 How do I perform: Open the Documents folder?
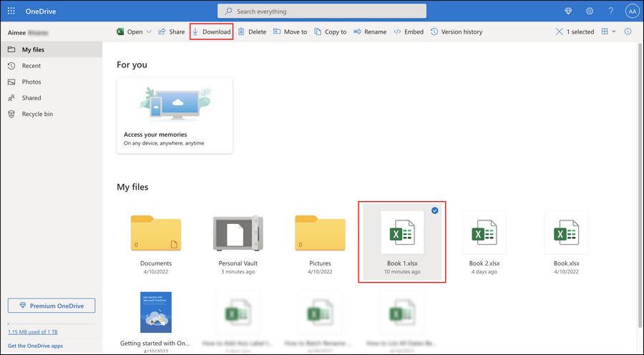point(156,233)
